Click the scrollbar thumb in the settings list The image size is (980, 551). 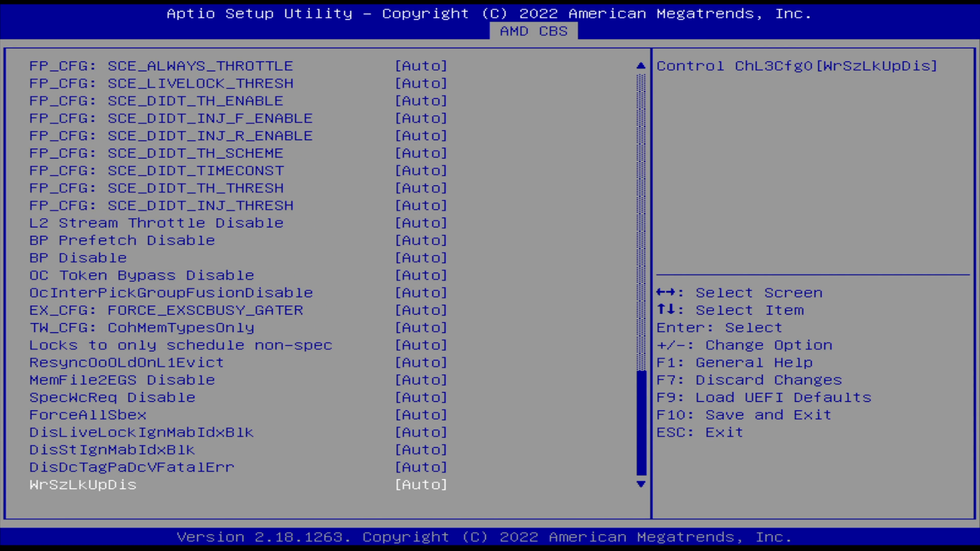(641, 423)
